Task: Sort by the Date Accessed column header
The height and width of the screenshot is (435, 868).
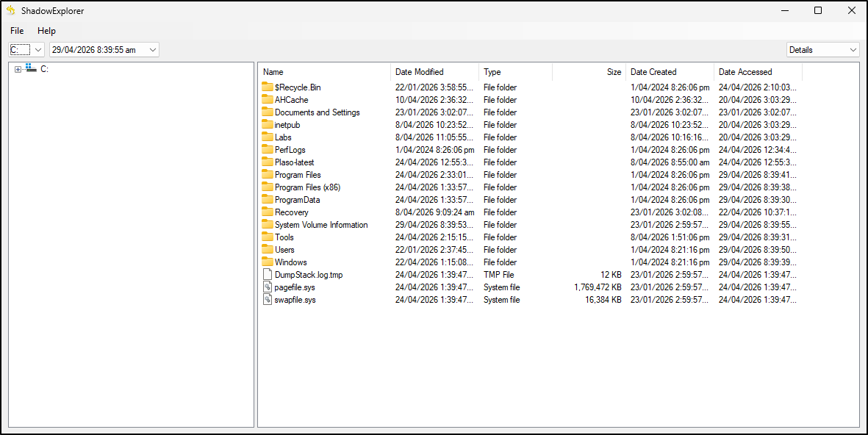Action: pyautogui.click(x=758, y=72)
